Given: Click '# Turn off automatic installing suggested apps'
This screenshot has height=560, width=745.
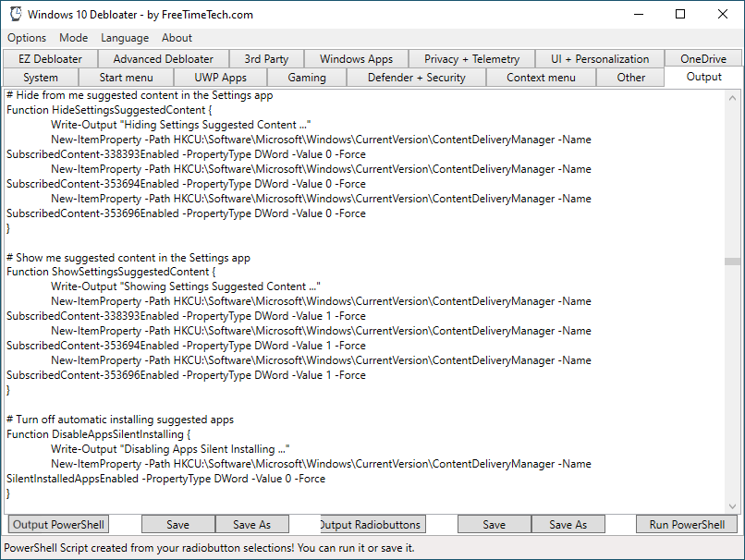Looking at the screenshot, I should coord(120,420).
